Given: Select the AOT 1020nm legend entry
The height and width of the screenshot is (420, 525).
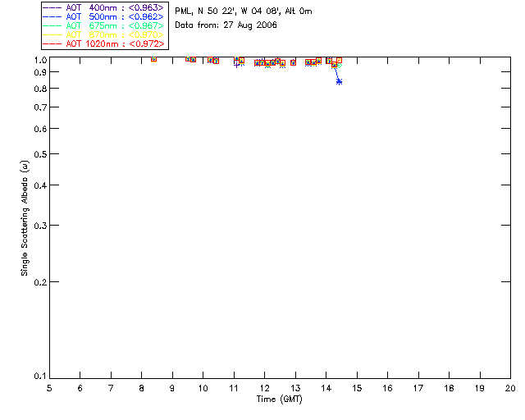Looking at the screenshot, I should [103, 43].
